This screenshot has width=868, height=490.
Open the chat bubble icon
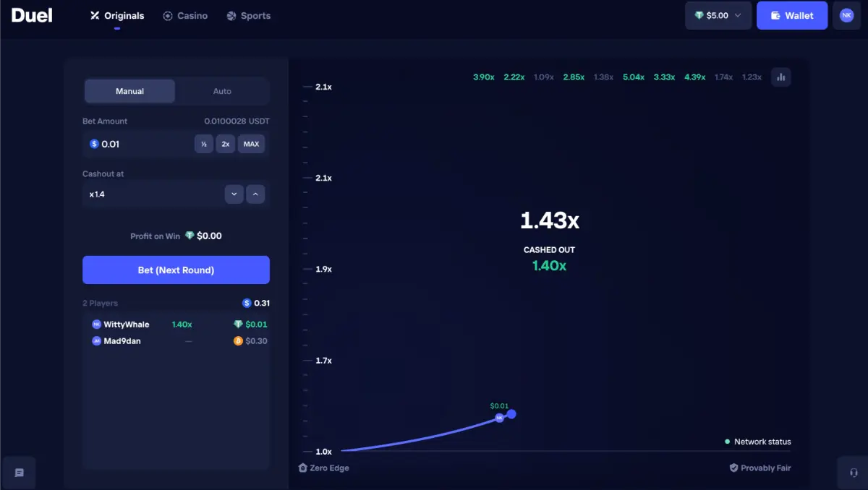click(x=20, y=473)
